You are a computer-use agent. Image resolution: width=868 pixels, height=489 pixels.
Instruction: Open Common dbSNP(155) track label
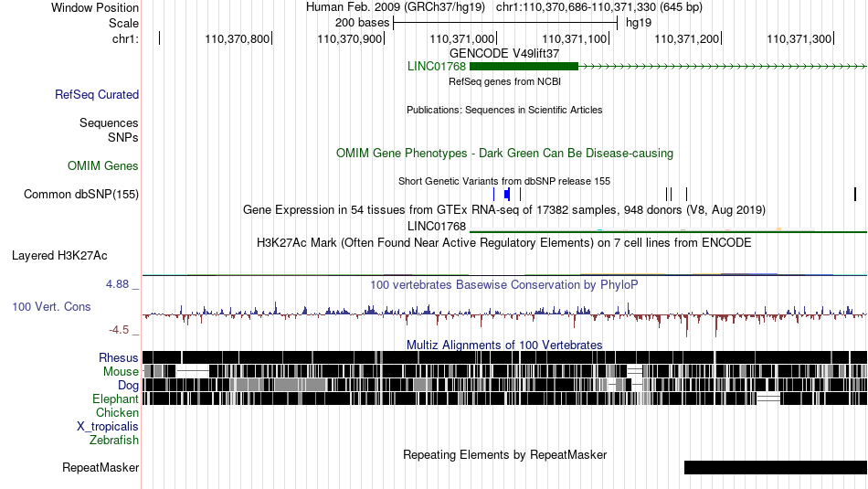point(81,195)
